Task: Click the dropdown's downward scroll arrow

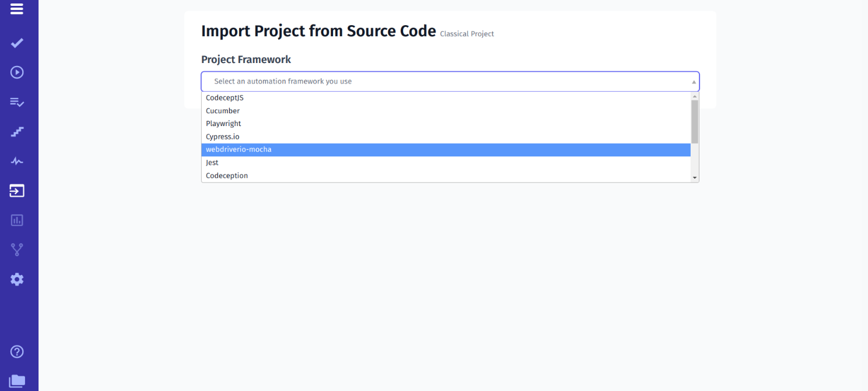Action: pos(694,177)
